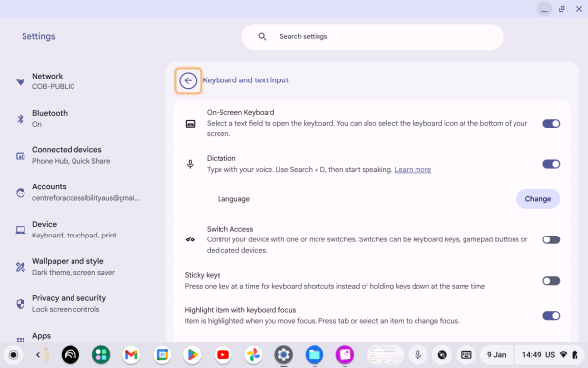The image size is (588, 368).
Task: Click the Dictation microphone row icon
Action: point(190,164)
